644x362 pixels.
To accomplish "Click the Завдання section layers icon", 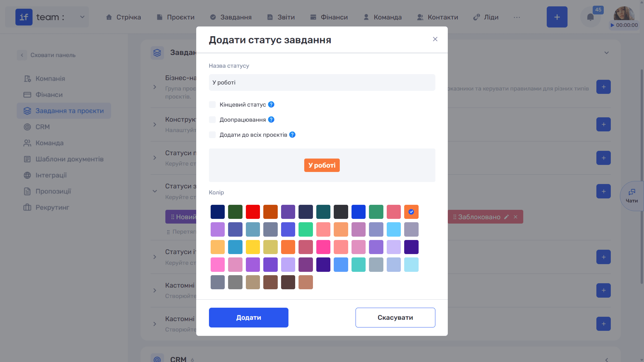I will tap(157, 53).
